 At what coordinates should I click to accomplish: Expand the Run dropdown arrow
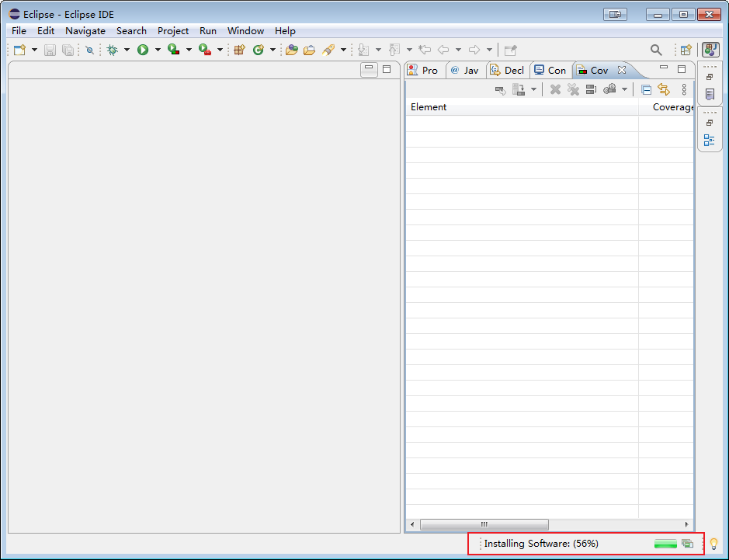158,50
